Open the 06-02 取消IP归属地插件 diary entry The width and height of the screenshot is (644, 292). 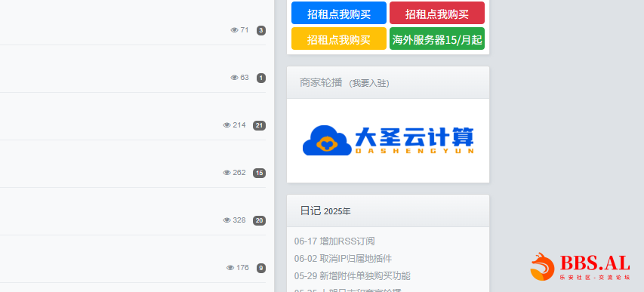(343, 259)
